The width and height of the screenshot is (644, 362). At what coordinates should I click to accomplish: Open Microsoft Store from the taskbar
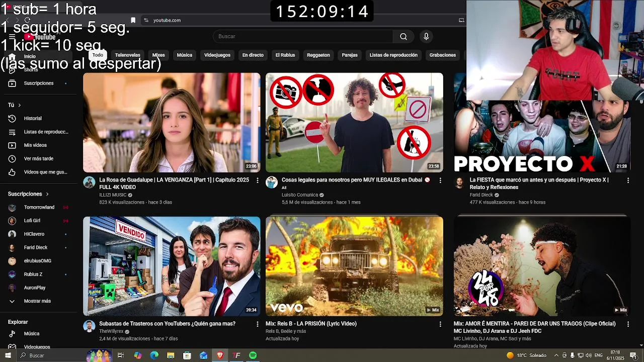187,355
